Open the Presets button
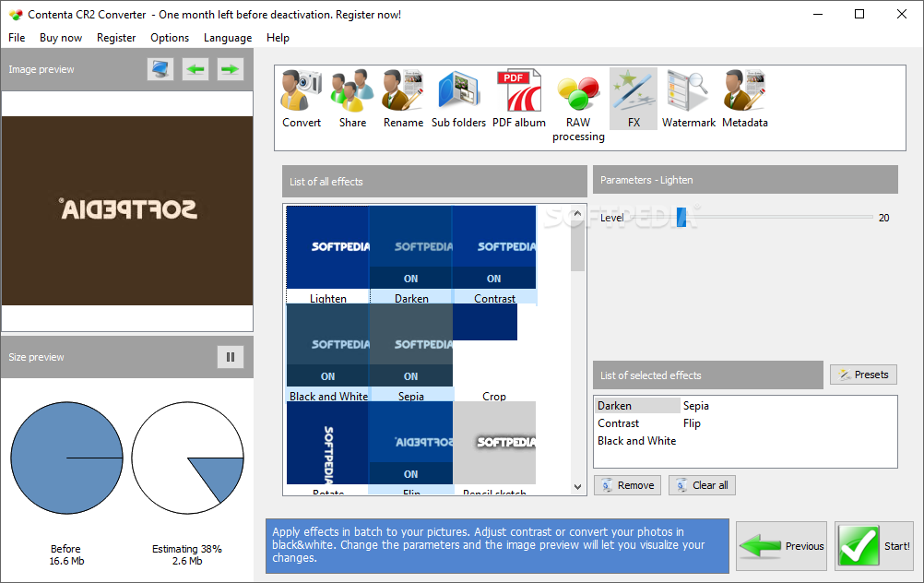 click(x=863, y=375)
